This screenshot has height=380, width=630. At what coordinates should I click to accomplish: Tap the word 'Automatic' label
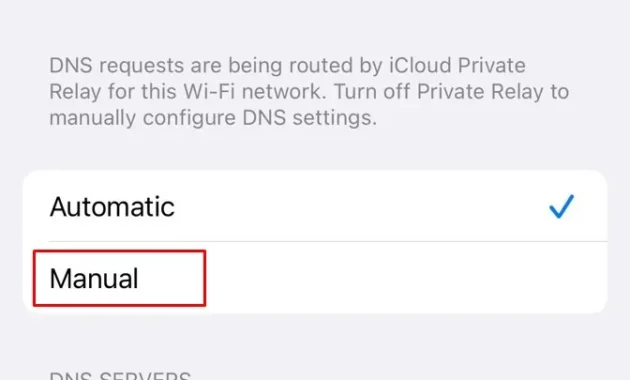[x=112, y=207]
